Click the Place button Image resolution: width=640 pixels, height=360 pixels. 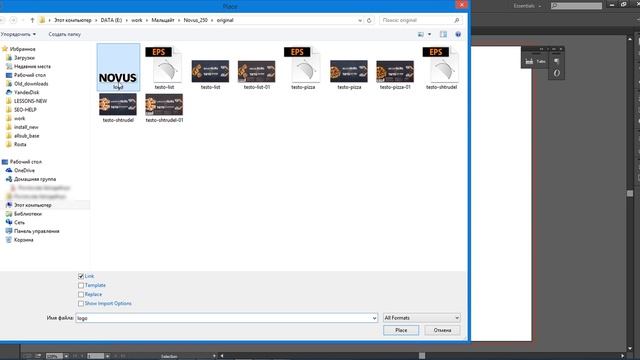click(x=401, y=330)
